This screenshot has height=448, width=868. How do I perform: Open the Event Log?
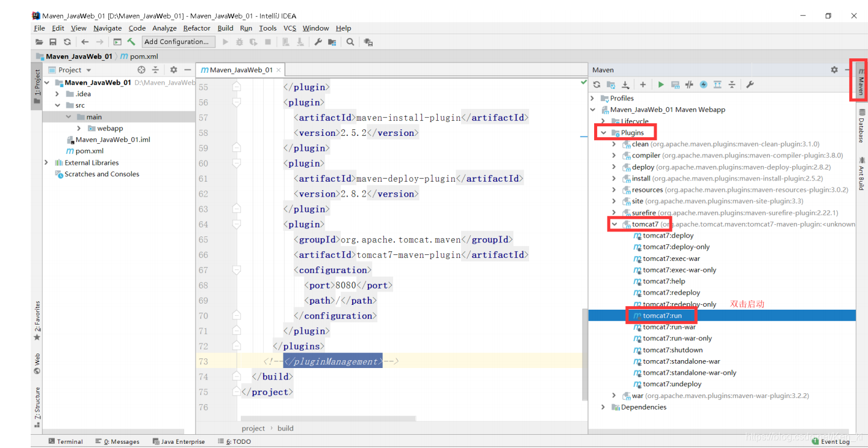pyautogui.click(x=831, y=441)
